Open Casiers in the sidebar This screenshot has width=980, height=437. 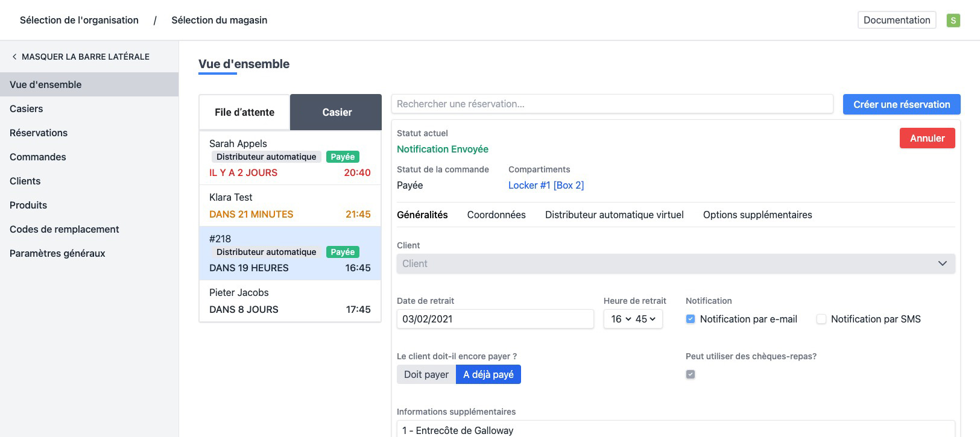point(27,108)
